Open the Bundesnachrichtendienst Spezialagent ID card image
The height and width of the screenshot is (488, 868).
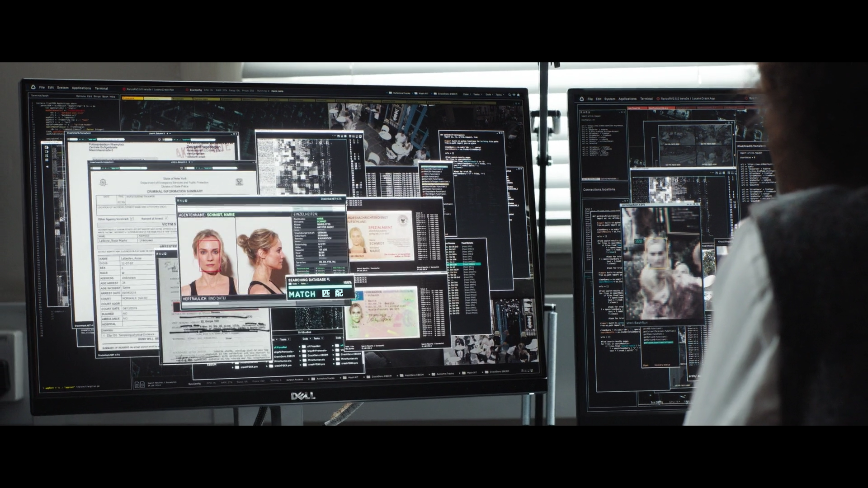[381, 235]
